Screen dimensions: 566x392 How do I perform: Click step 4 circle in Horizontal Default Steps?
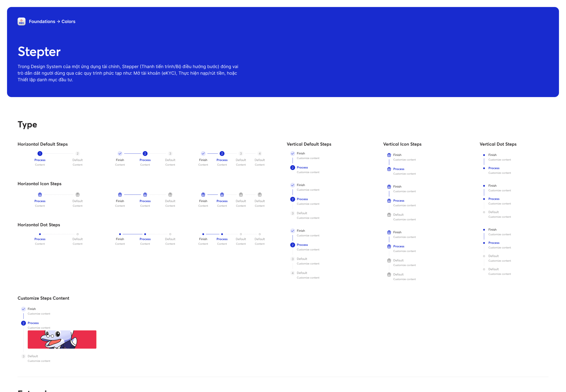(260, 154)
